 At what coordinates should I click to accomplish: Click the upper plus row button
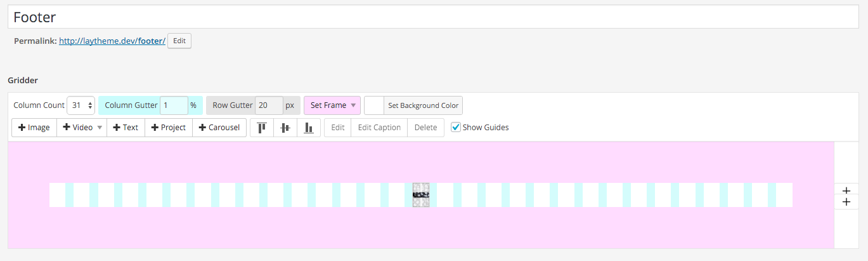[846, 190]
